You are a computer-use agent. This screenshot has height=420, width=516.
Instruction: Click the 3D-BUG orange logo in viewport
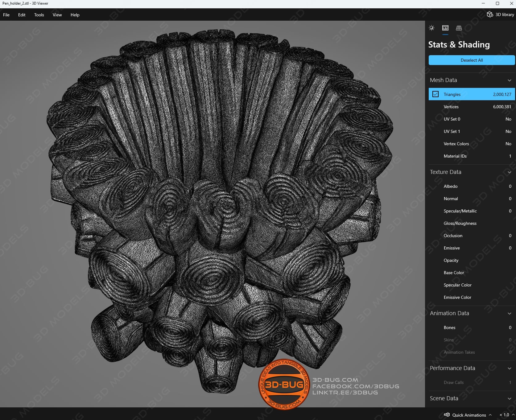[284, 384]
